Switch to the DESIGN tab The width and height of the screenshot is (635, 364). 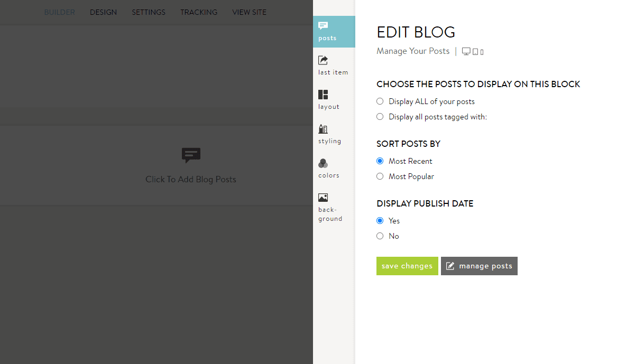[x=103, y=12]
